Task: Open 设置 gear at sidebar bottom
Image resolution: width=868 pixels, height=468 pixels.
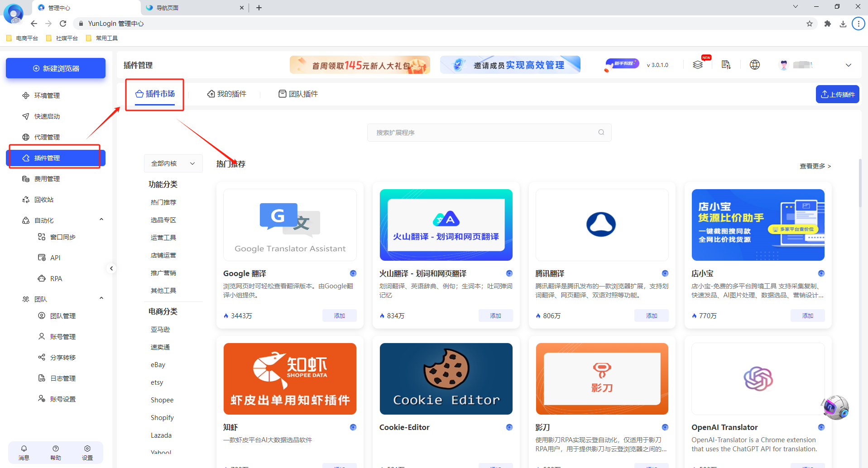Action: (x=87, y=453)
